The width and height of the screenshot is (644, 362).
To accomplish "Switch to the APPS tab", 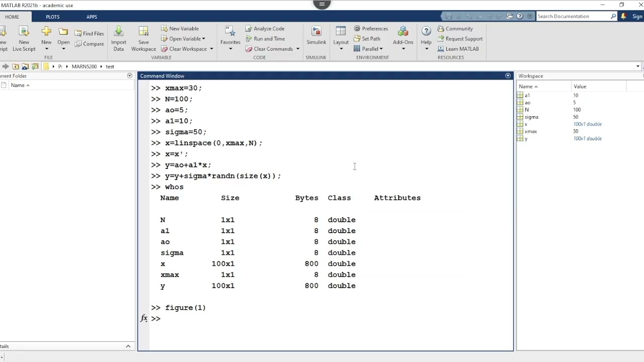I will [x=92, y=17].
